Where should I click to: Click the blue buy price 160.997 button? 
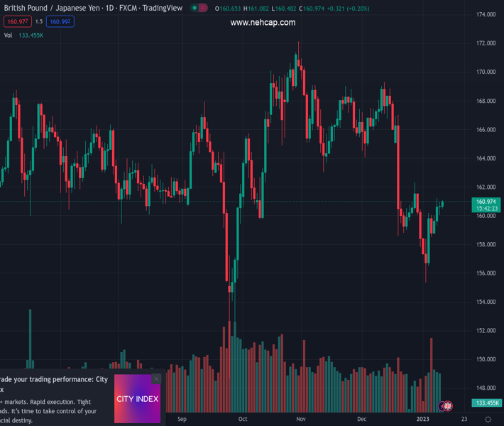pos(60,22)
